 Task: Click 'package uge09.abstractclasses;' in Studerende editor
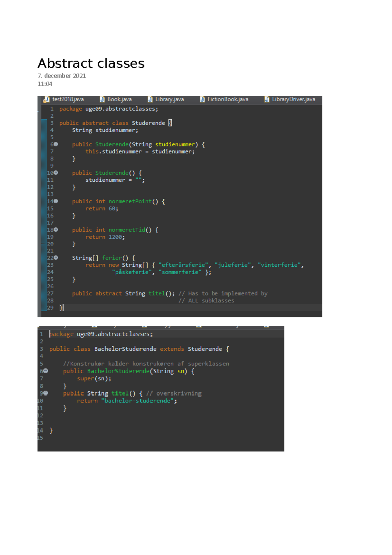click(x=108, y=109)
